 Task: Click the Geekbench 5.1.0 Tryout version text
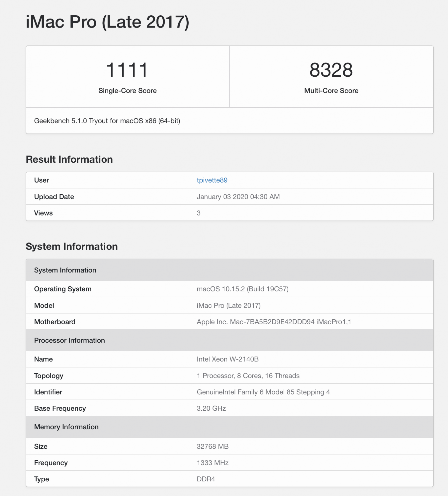107,121
